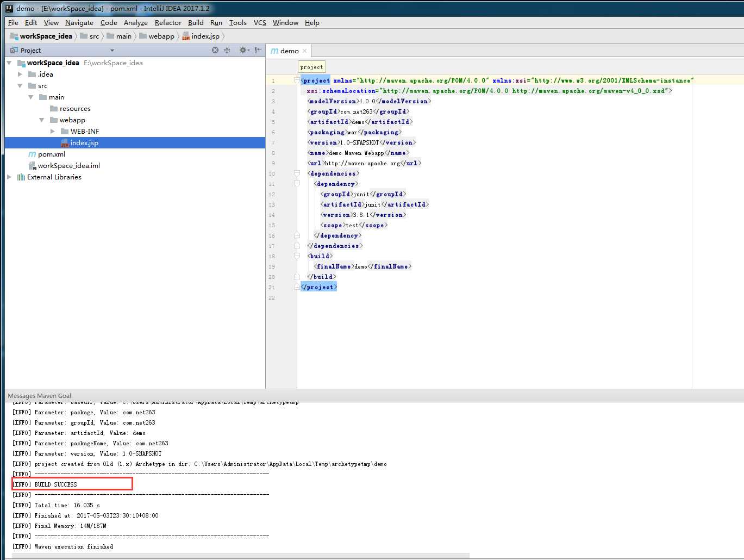Expand the .idea folder
Screen dimensions: 744x560
coord(20,74)
